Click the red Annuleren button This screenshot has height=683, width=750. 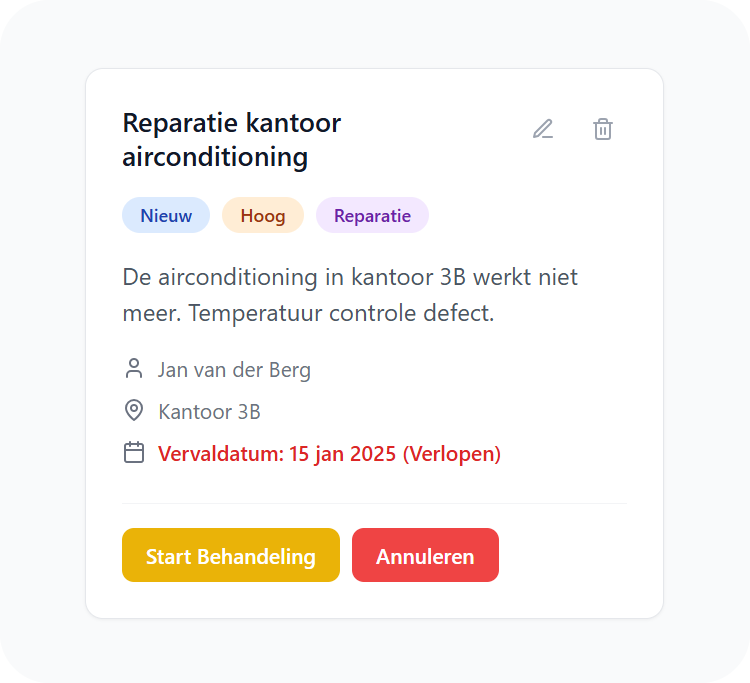(x=425, y=555)
